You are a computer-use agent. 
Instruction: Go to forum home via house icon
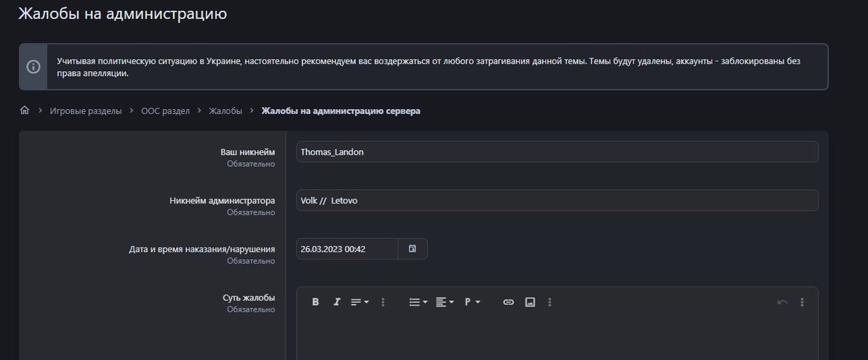[25, 111]
